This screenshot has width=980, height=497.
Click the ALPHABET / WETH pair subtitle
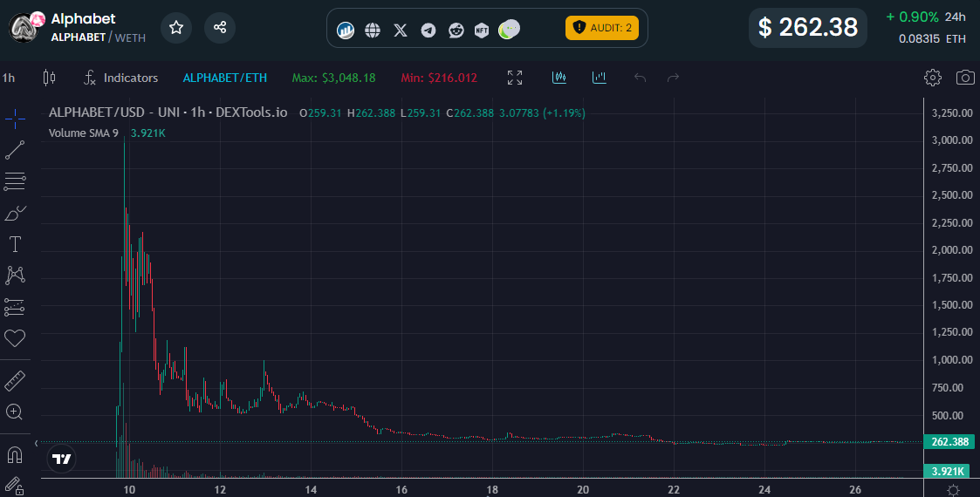click(x=98, y=37)
